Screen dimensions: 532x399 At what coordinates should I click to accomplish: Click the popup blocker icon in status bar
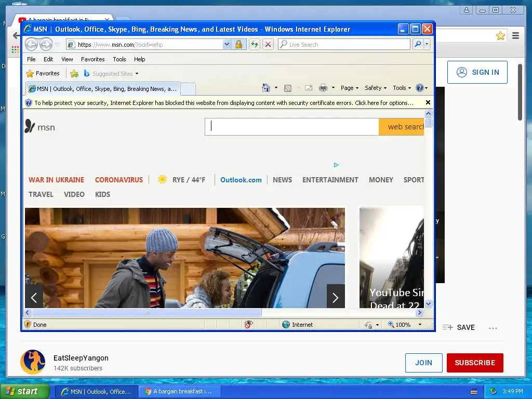click(x=249, y=325)
